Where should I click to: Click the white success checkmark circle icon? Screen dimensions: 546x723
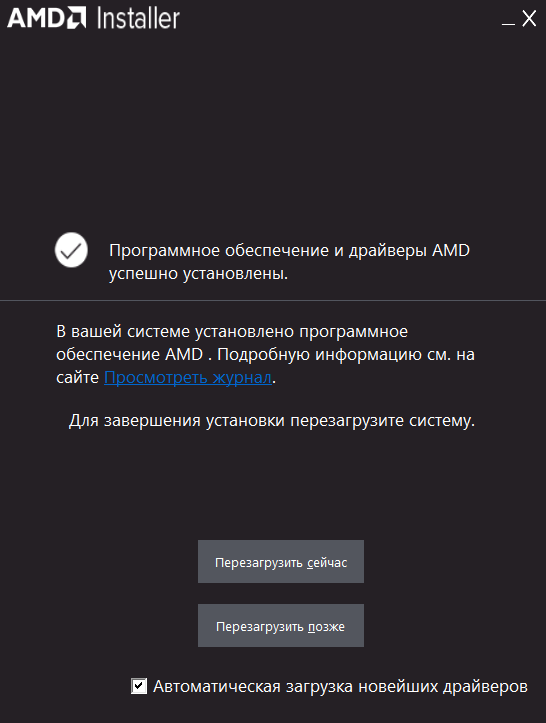(x=71, y=250)
